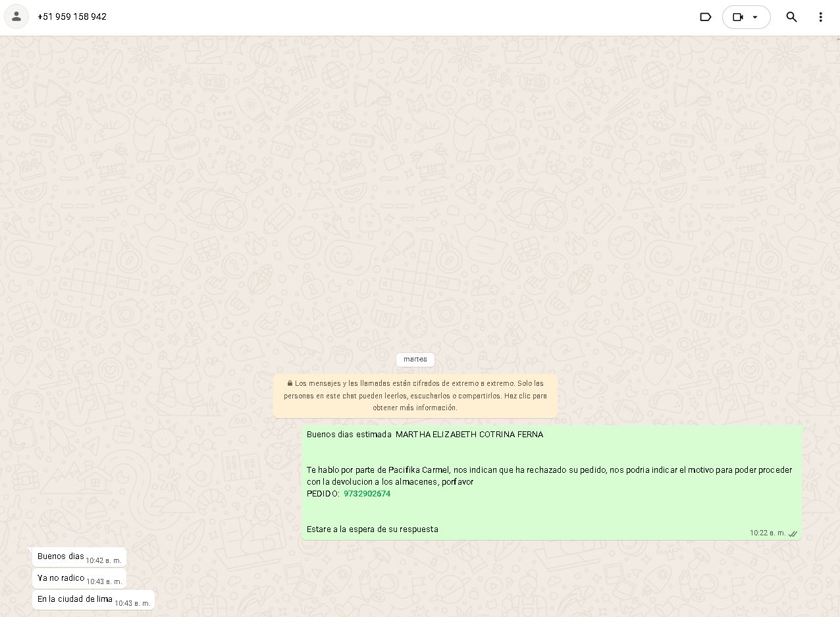Image resolution: width=840 pixels, height=617 pixels.
Task: Open the end-to-end encryption notice
Action: click(x=415, y=396)
